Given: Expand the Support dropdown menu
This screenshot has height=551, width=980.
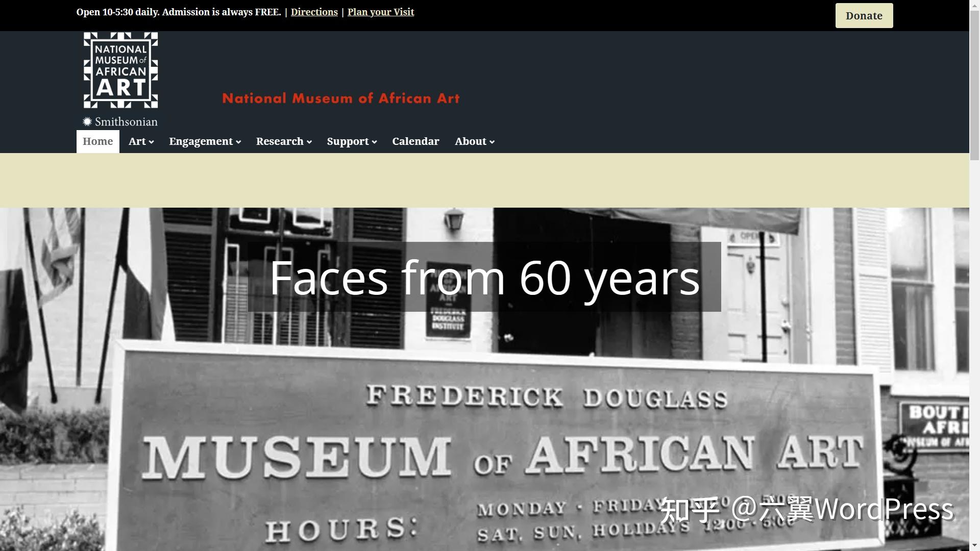Looking at the screenshot, I should click(x=352, y=141).
